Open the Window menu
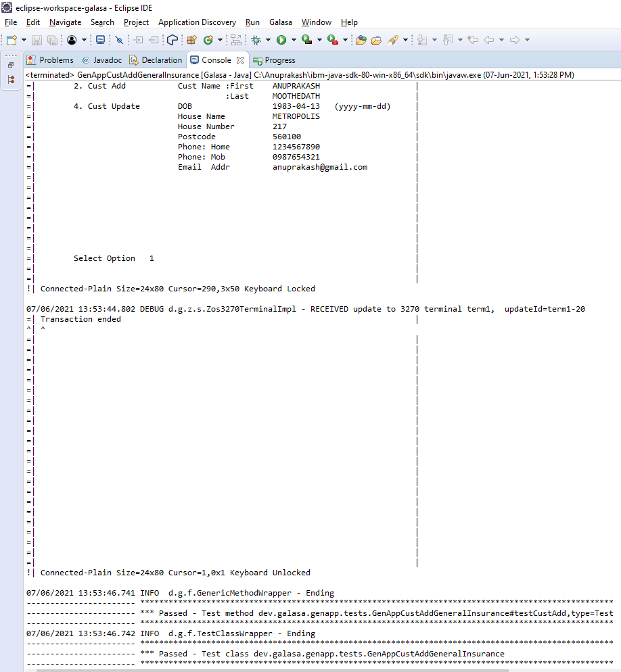The height and width of the screenshot is (672, 621). (316, 22)
